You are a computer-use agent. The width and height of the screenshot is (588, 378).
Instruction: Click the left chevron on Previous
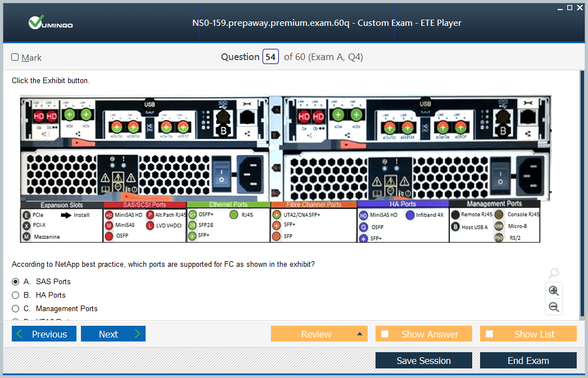click(x=20, y=334)
